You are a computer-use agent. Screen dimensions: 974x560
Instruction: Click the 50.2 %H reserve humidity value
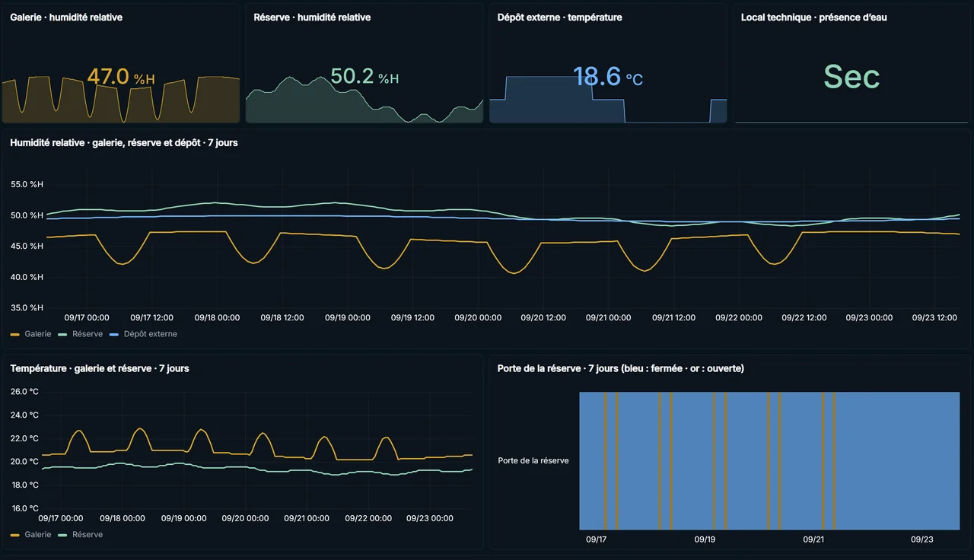click(x=364, y=77)
